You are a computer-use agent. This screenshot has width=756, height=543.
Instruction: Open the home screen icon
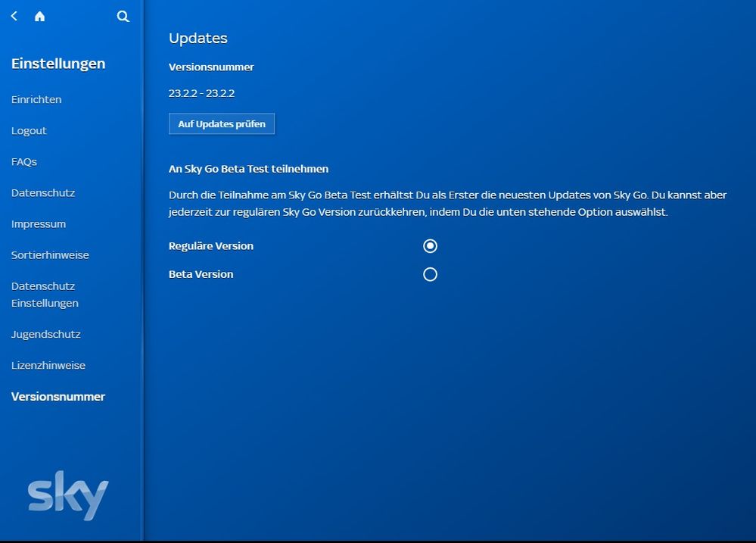pyautogui.click(x=39, y=17)
